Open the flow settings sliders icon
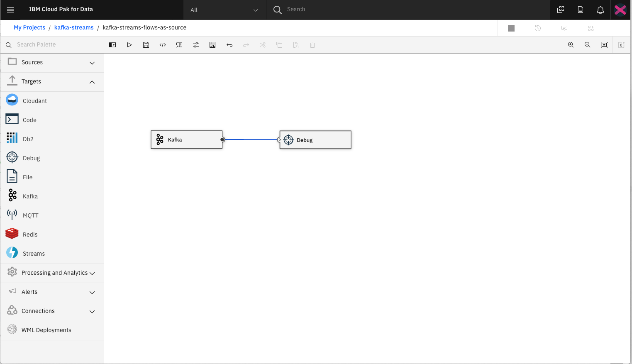This screenshot has width=632, height=364. [196, 45]
